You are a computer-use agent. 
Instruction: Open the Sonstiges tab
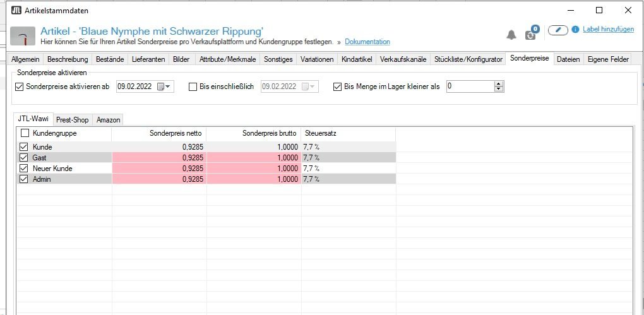[x=278, y=59]
